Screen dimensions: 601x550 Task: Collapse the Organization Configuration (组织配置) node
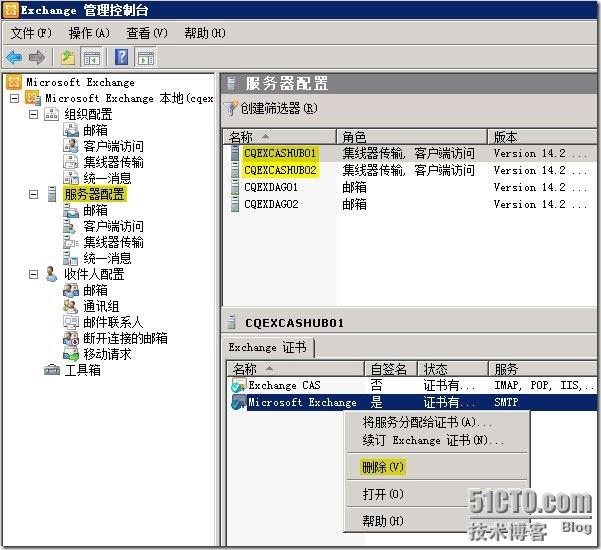[x=33, y=114]
